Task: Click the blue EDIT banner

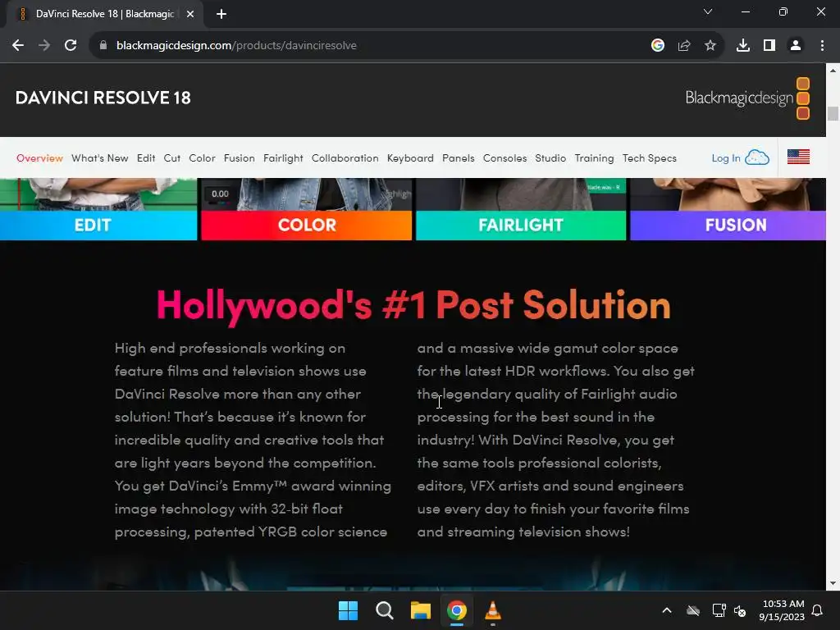Action: coord(98,225)
